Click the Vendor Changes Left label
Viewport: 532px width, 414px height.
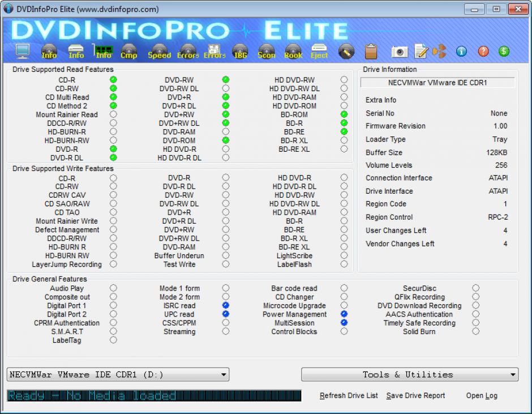coord(400,244)
